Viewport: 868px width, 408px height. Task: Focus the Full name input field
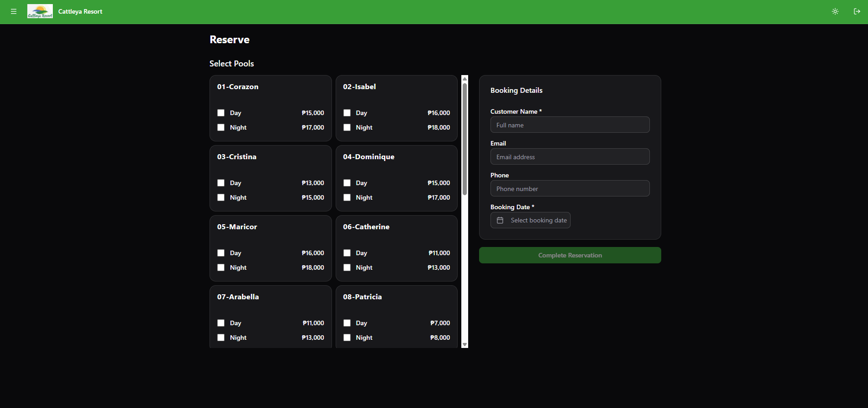tap(570, 125)
